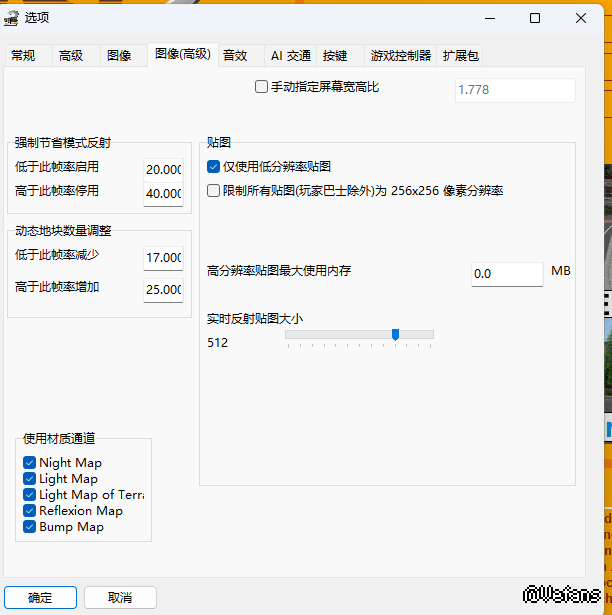612x615 pixels.
Task: Maximize the 选项 window
Action: (x=535, y=18)
